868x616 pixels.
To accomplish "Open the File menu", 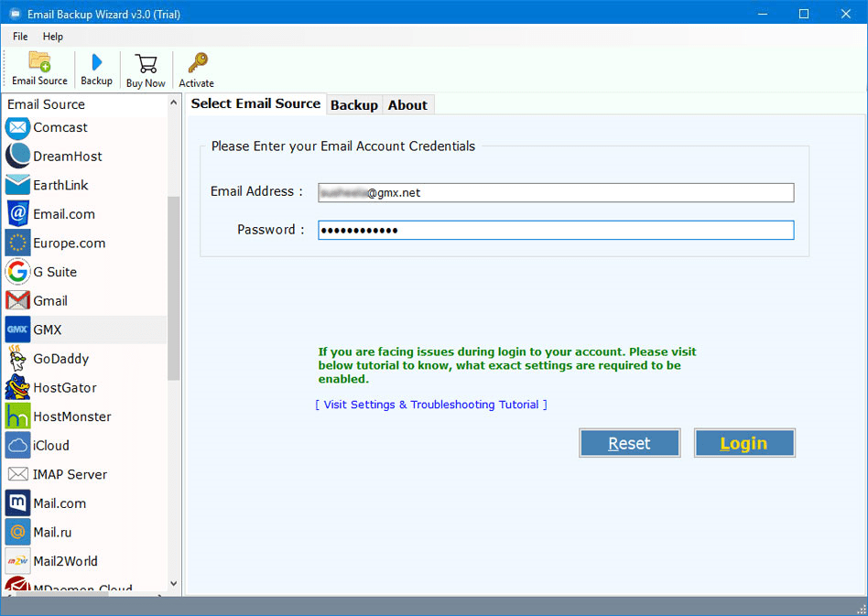I will [x=20, y=37].
